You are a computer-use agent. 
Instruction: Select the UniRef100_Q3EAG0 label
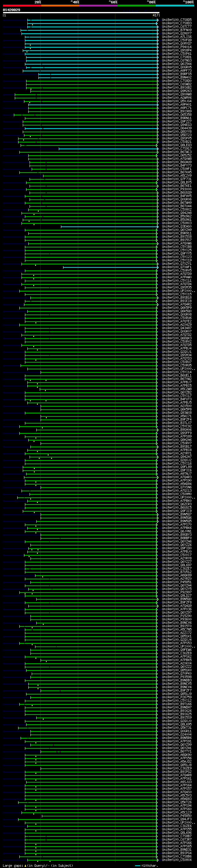point(177,226)
